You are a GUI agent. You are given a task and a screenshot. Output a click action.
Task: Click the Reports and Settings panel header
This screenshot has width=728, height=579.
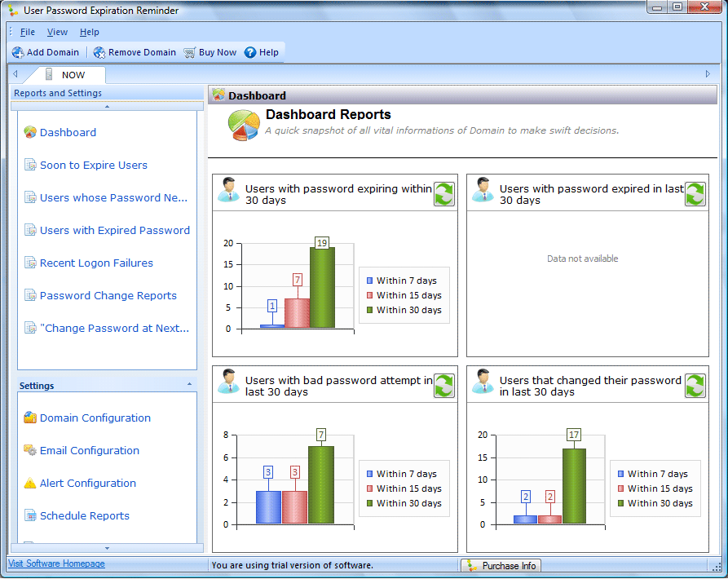(107, 93)
